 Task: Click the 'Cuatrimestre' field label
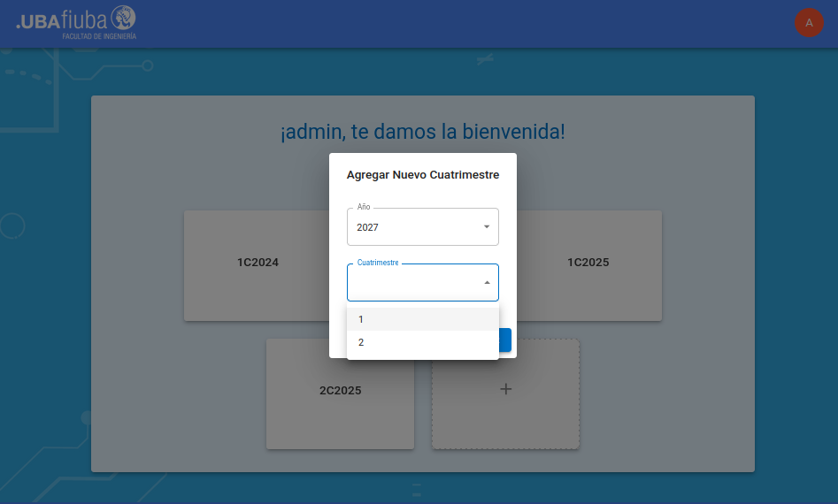(378, 263)
